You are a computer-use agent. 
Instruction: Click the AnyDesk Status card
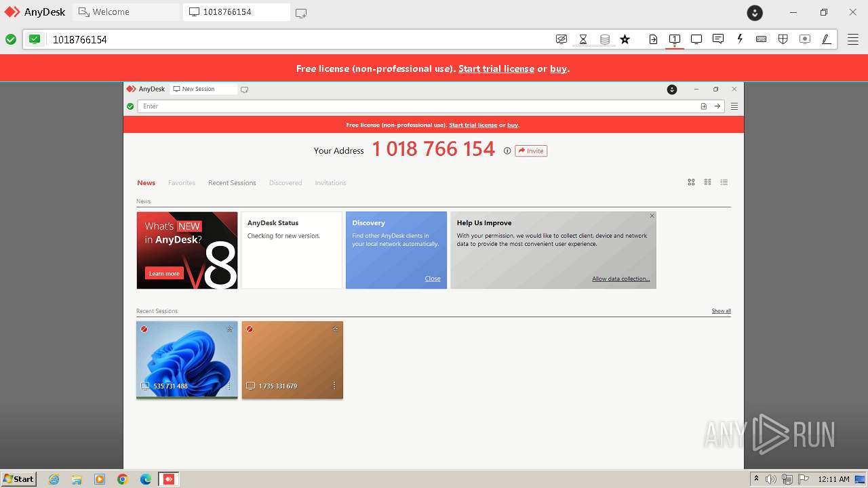(x=292, y=250)
